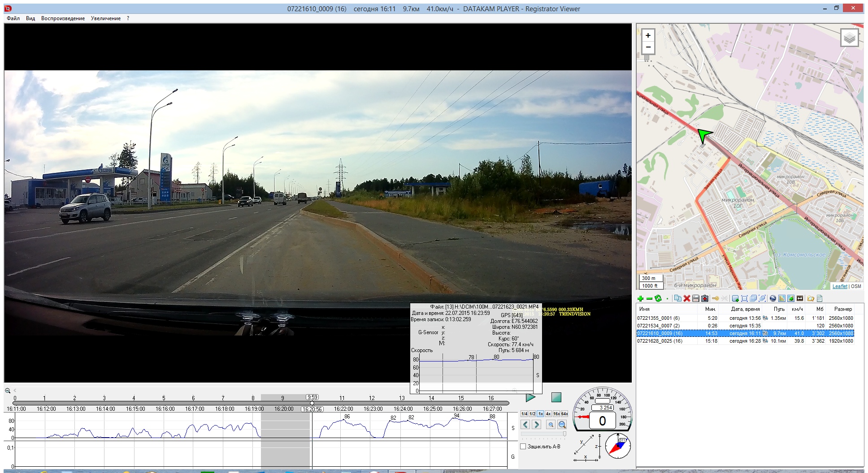
Task: Click the map layers icon
Action: coord(849,38)
